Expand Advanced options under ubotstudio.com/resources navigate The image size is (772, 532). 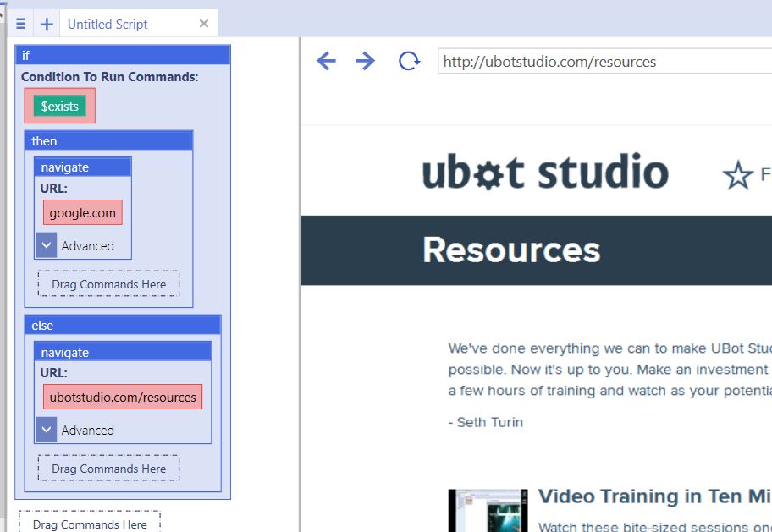point(47,430)
